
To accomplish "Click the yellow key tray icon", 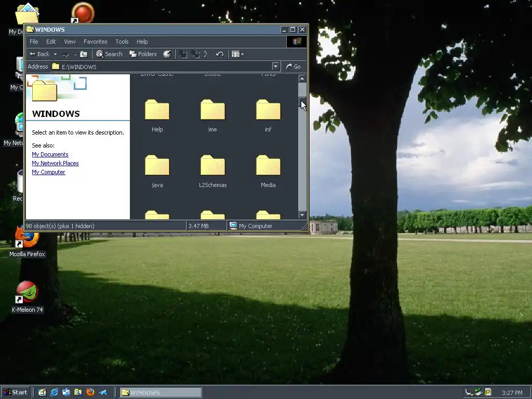I will point(487,392).
